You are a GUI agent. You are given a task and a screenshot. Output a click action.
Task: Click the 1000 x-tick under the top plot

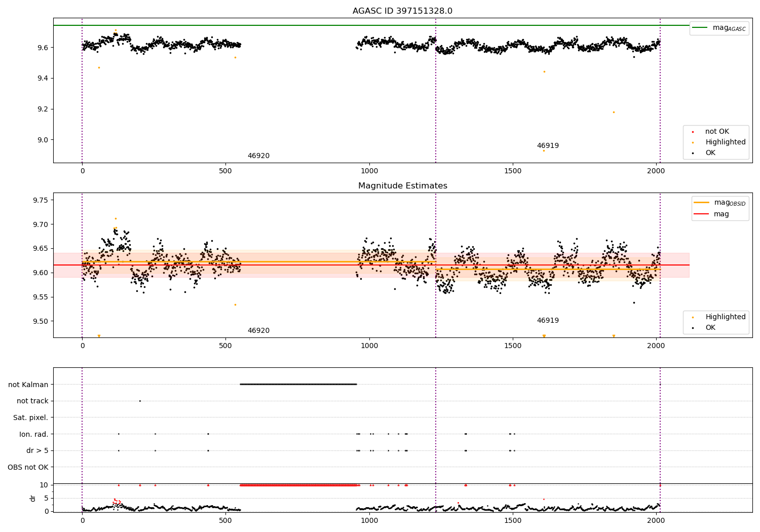(x=369, y=171)
